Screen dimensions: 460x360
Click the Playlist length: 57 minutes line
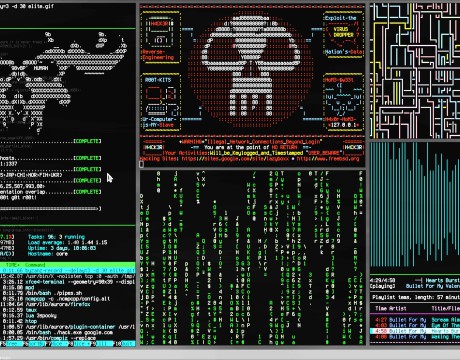click(416, 297)
